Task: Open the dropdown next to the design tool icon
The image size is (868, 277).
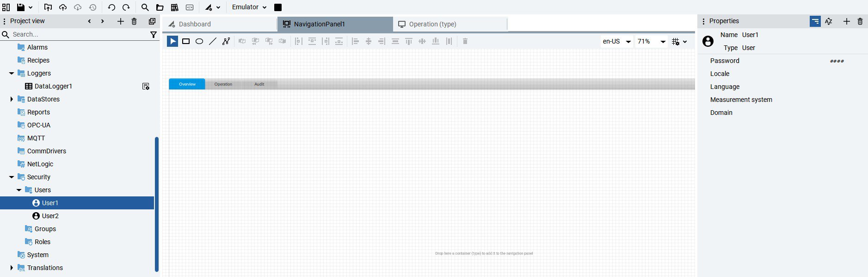Action: pyautogui.click(x=218, y=7)
